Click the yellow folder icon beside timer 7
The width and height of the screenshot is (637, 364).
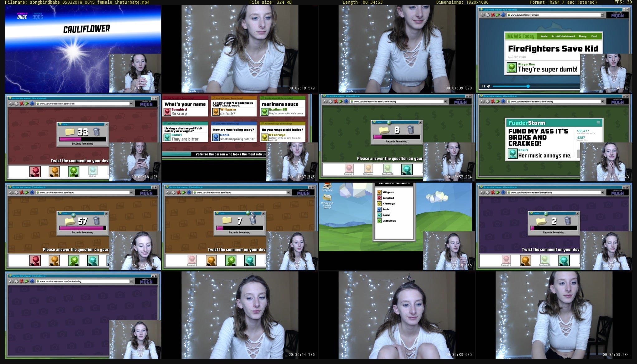coord(227,221)
